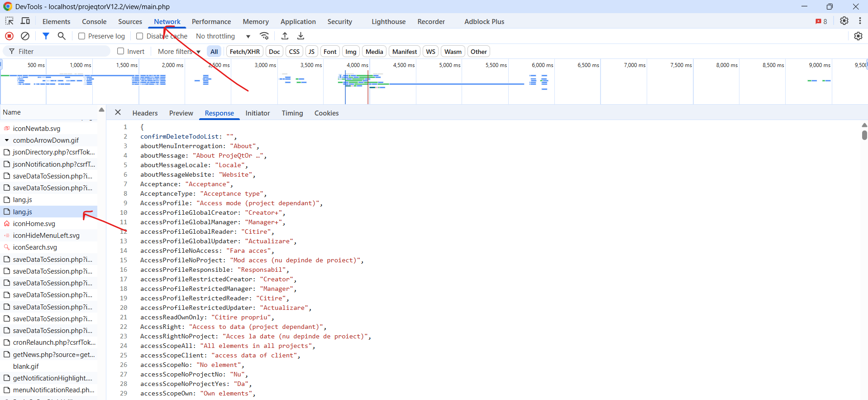This screenshot has width=868, height=400.
Task: Click the Name column sort arrow
Action: (x=101, y=110)
